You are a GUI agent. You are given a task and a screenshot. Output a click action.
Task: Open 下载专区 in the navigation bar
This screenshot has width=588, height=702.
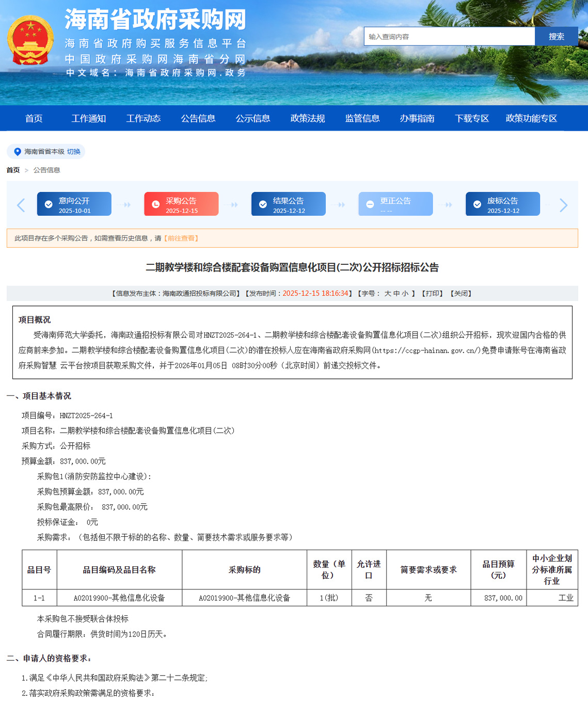(x=471, y=119)
